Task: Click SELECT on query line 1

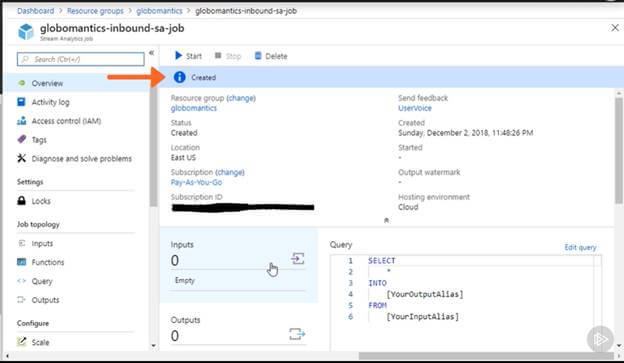Action: (382, 261)
